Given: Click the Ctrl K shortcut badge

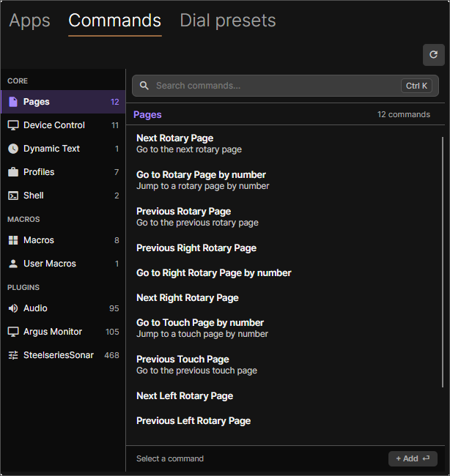Looking at the screenshot, I should 416,86.
